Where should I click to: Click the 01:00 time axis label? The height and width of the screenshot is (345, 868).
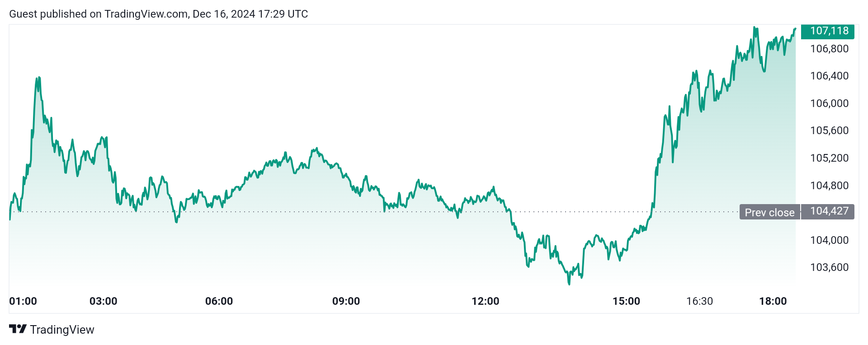coord(23,301)
